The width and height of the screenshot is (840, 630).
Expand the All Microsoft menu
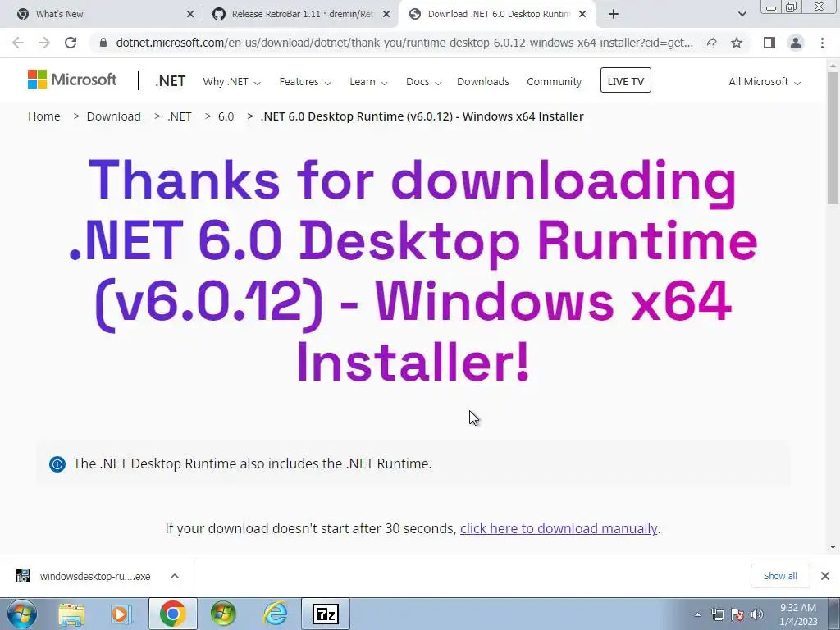click(x=764, y=81)
